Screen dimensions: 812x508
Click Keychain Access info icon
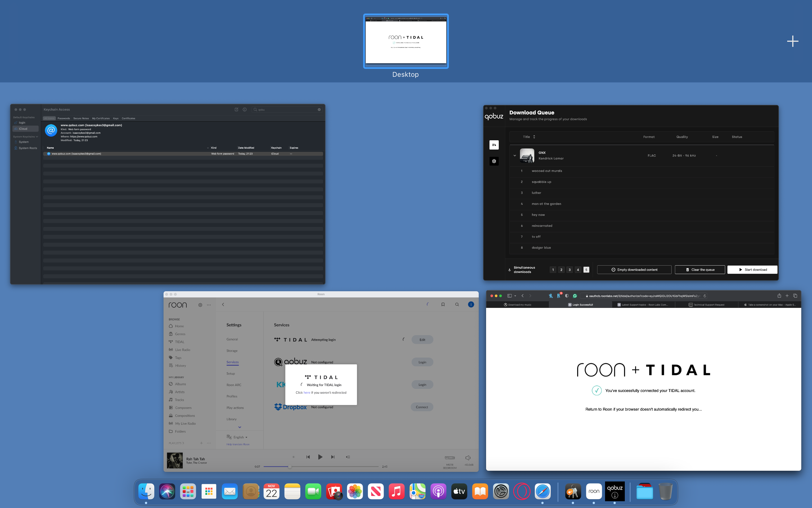click(x=245, y=110)
